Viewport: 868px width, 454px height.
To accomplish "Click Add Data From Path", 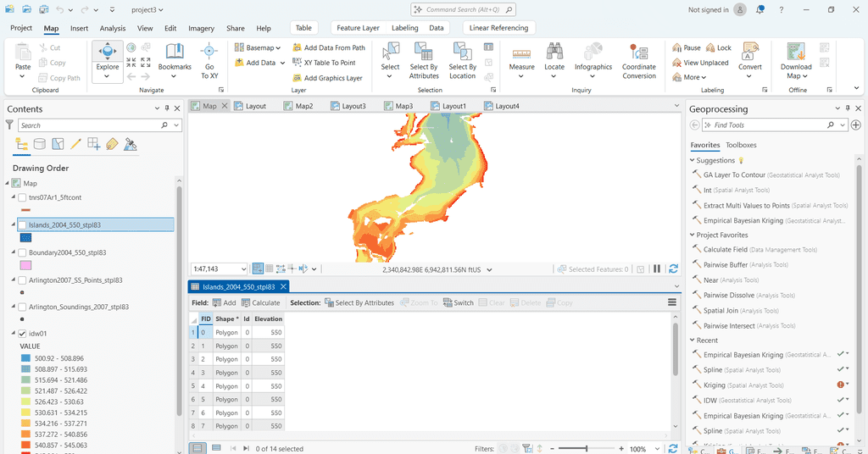I will tap(329, 47).
